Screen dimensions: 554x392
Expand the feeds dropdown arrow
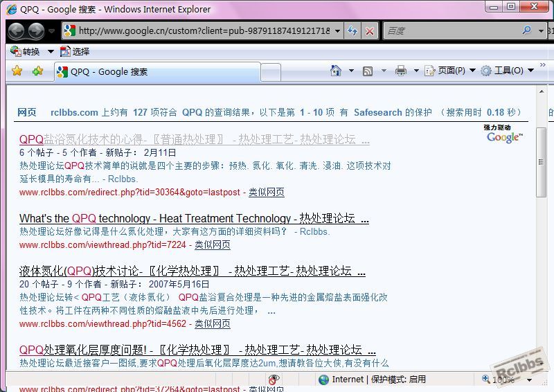[x=384, y=71]
